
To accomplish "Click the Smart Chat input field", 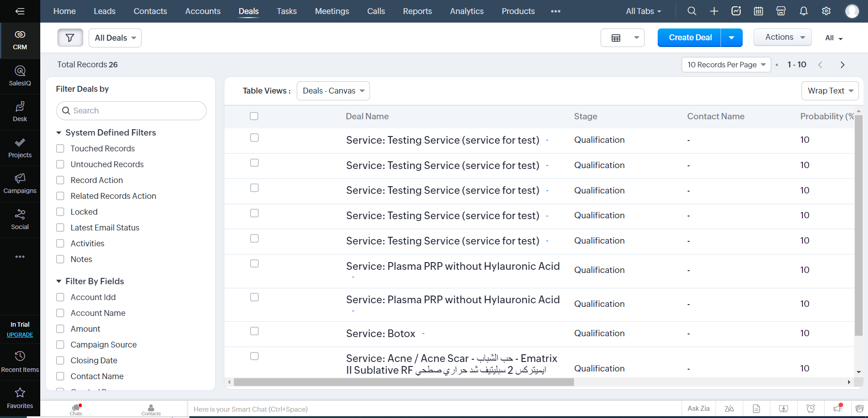I will pos(434,409).
